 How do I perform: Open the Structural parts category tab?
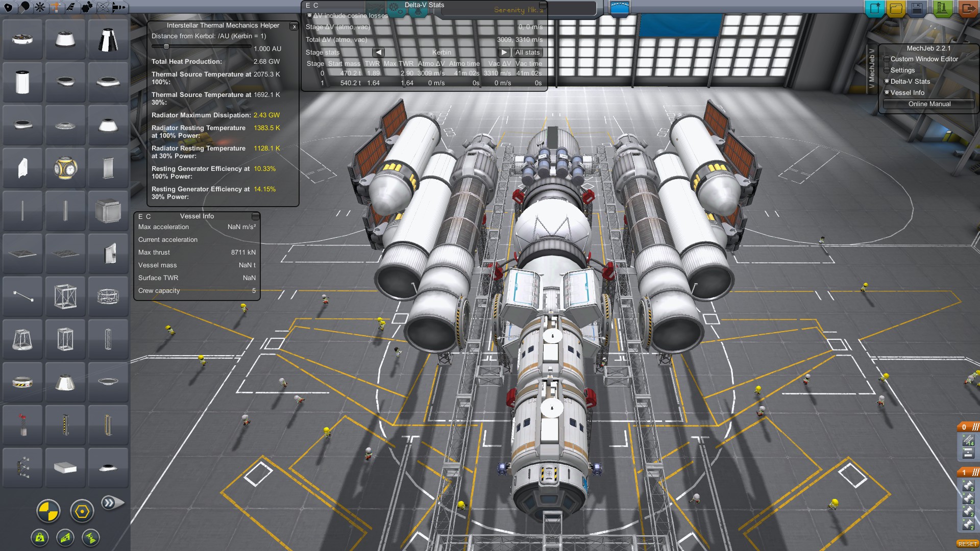click(55, 7)
